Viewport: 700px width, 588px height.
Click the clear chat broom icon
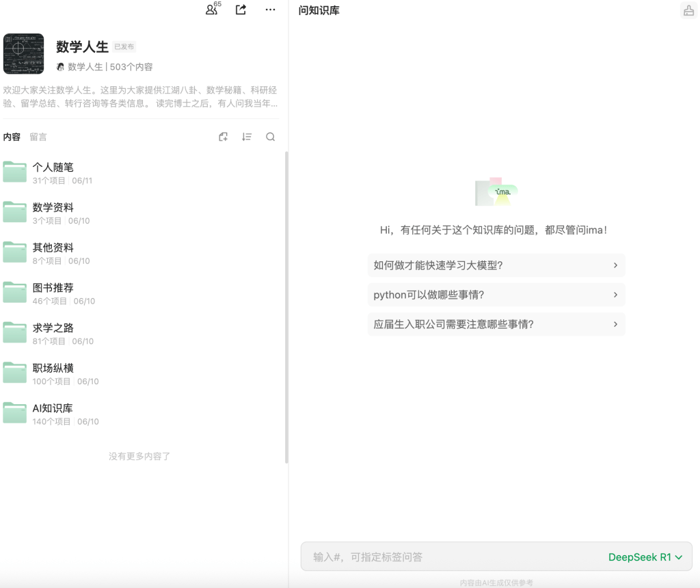tap(688, 10)
